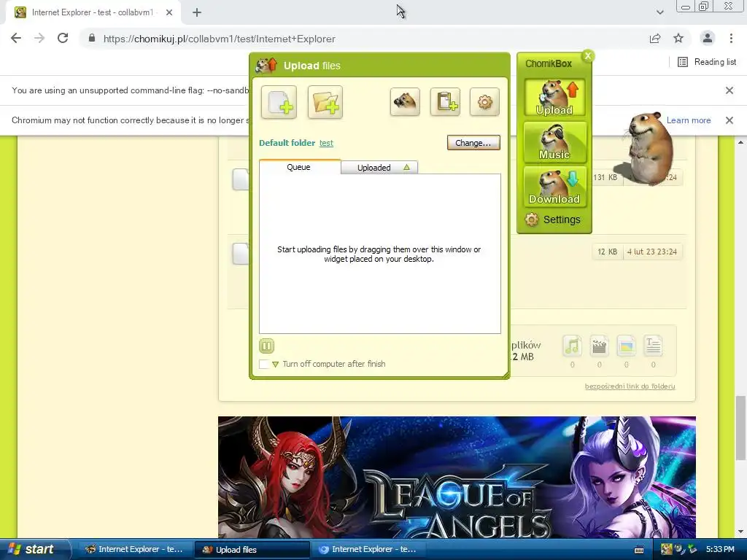Open Upload in ChomikBox widget
747x560 pixels.
(x=554, y=98)
